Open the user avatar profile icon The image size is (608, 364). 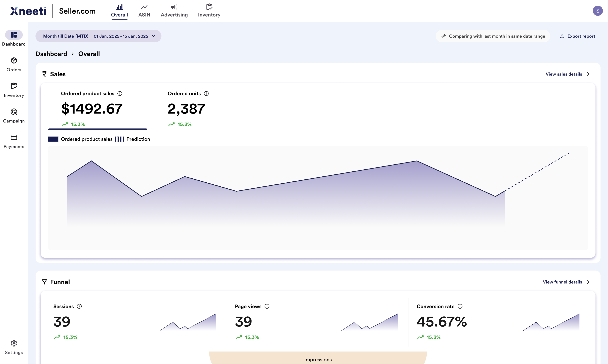[x=598, y=11]
